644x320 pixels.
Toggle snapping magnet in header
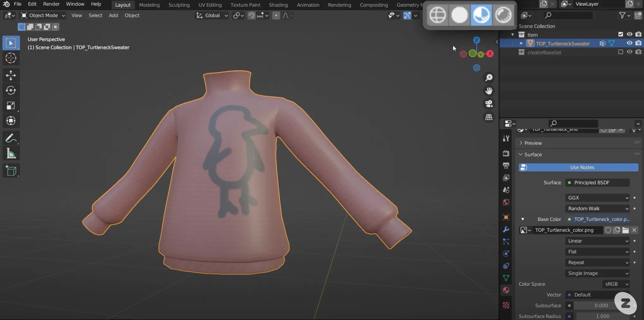(x=251, y=15)
